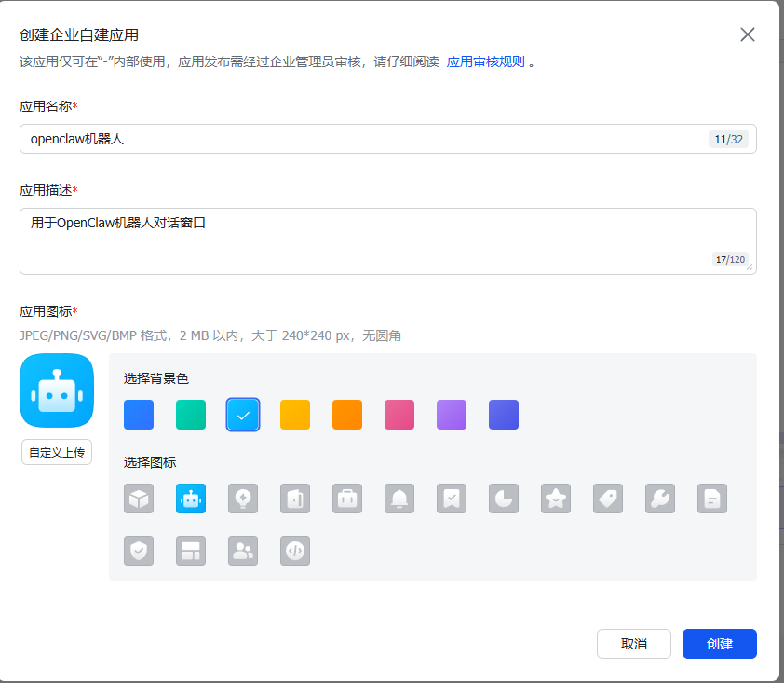
Task: Select the bookmark icon
Action: [452, 499]
